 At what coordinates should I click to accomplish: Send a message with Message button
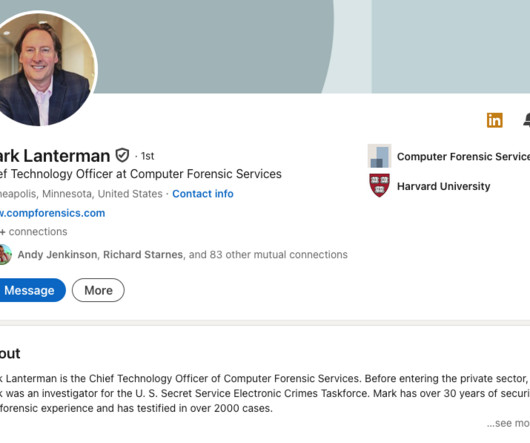[x=31, y=290]
